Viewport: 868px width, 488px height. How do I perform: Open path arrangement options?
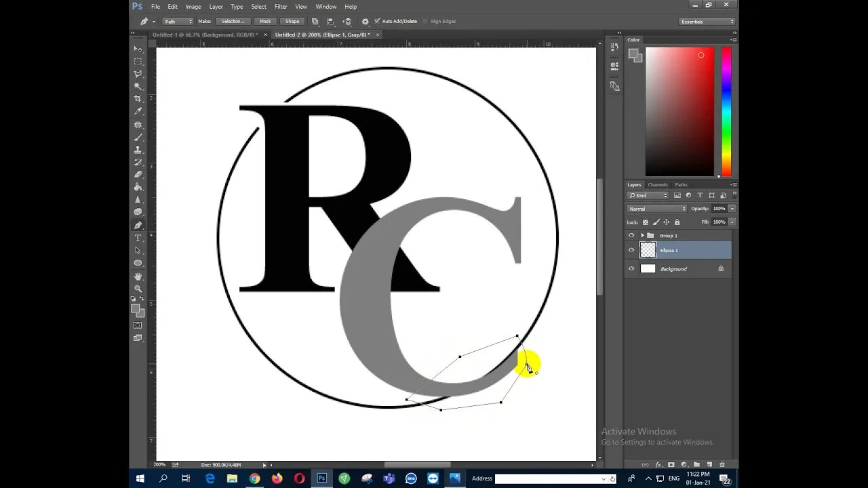[x=347, y=22]
